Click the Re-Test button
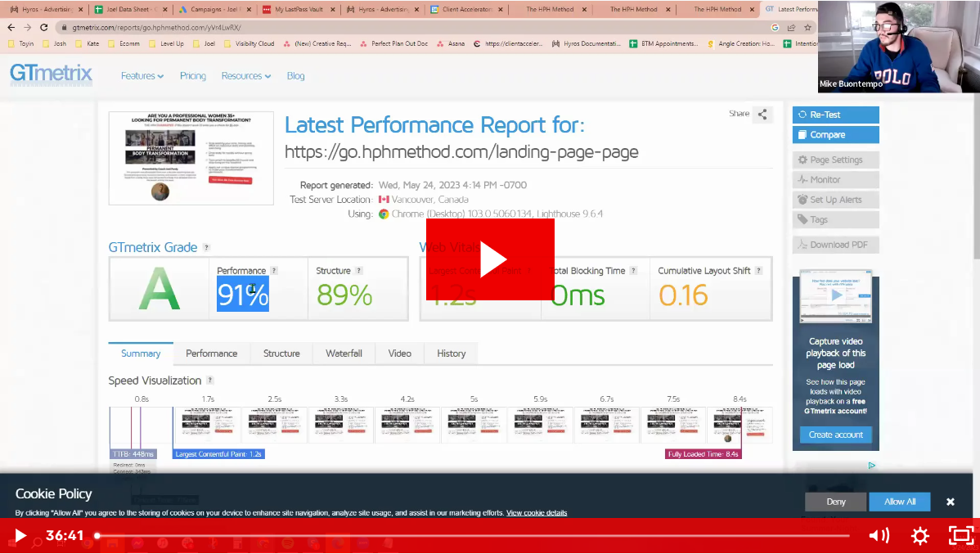The image size is (980, 554). (x=835, y=115)
